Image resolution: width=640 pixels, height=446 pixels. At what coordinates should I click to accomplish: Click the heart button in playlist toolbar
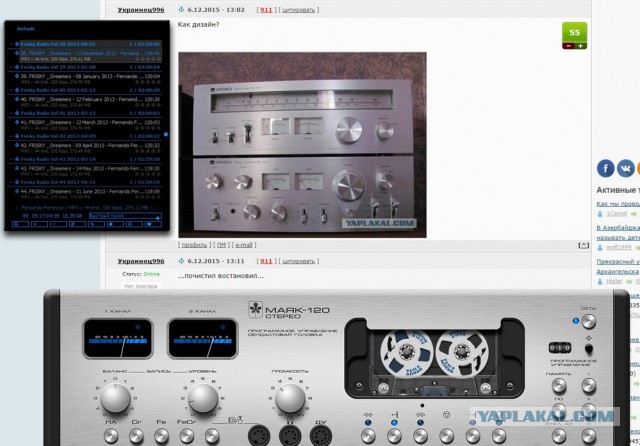pos(153,224)
